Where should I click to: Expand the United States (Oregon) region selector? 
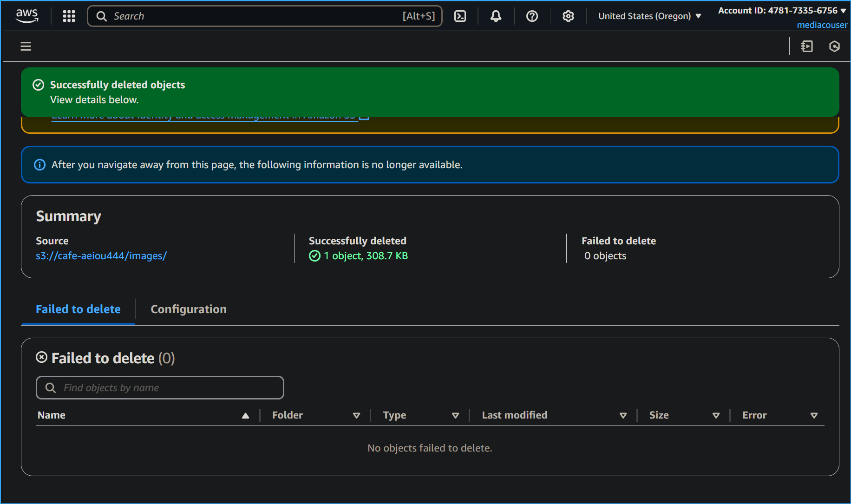[x=649, y=16]
